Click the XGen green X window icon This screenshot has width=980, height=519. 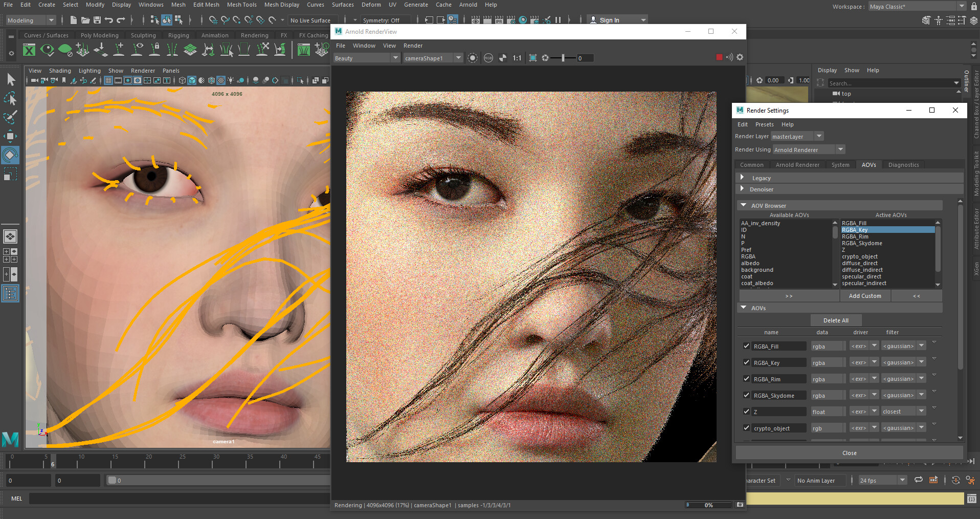pos(29,50)
